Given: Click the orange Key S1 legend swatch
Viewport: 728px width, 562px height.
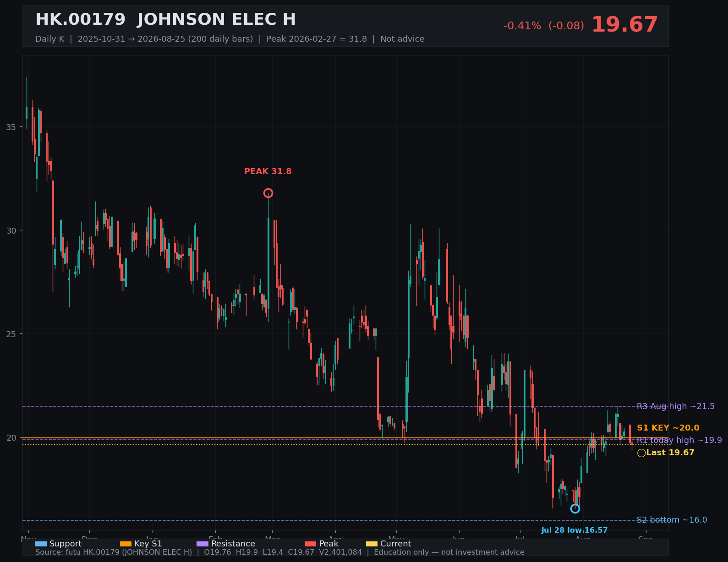Looking at the screenshot, I should coord(126,544).
